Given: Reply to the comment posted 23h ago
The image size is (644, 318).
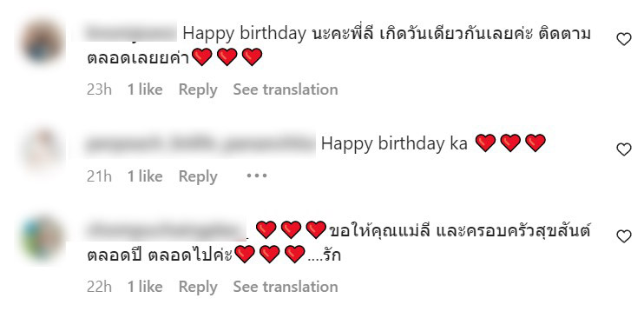Looking at the screenshot, I should click(x=198, y=89).
